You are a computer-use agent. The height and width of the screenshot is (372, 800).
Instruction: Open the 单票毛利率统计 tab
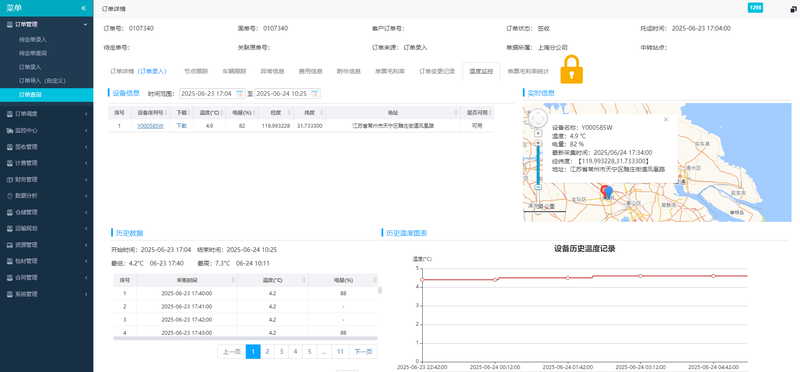pyautogui.click(x=528, y=71)
